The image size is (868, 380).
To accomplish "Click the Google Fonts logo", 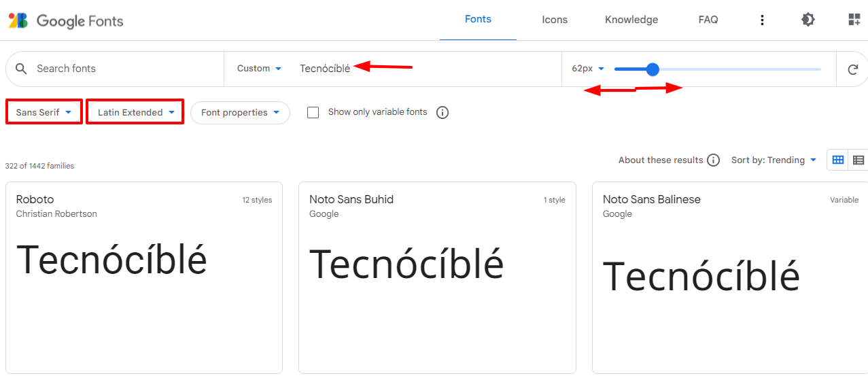I will tap(66, 20).
